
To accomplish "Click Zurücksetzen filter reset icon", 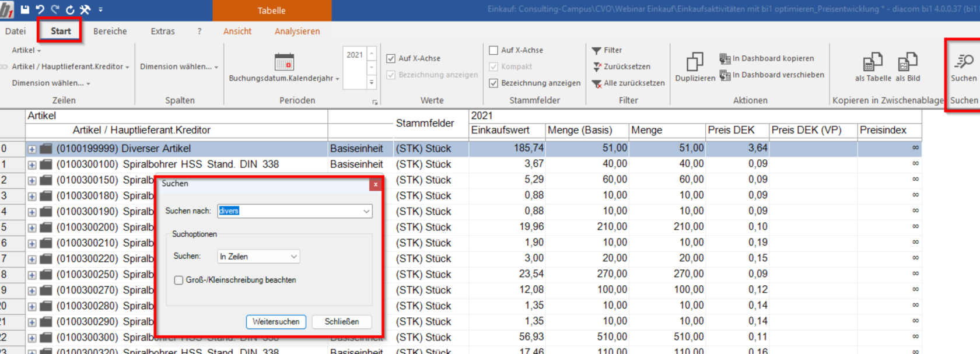I will click(x=597, y=67).
